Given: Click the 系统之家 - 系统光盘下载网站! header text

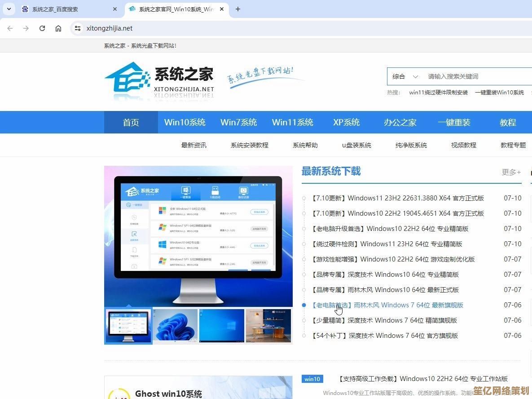Looking at the screenshot, I should coord(140,45).
